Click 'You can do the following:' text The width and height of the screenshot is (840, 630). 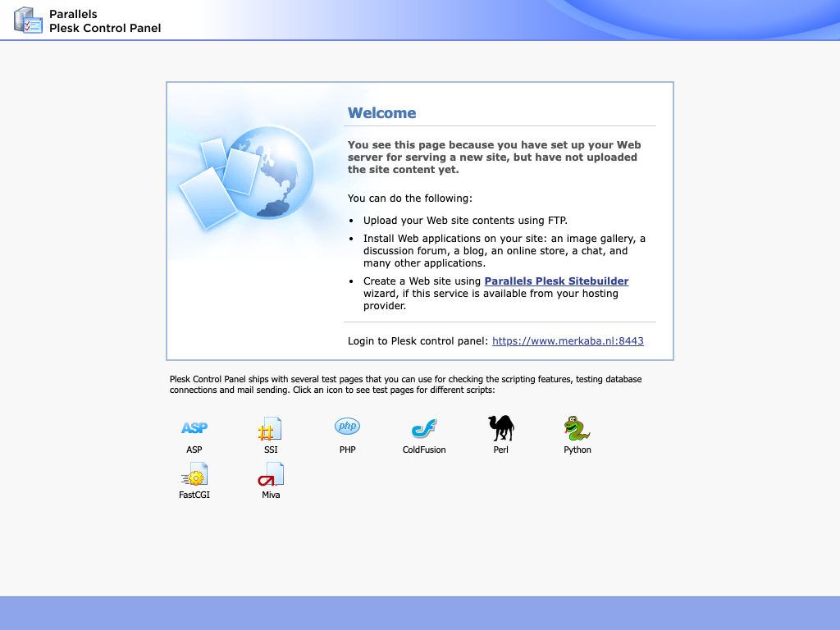point(410,199)
